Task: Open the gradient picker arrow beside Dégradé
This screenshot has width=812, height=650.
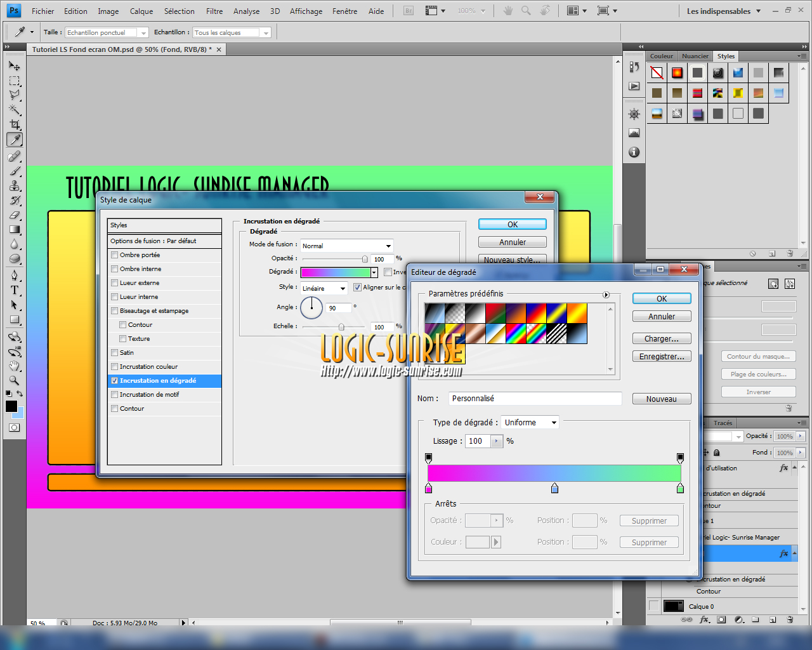Action: 374,272
